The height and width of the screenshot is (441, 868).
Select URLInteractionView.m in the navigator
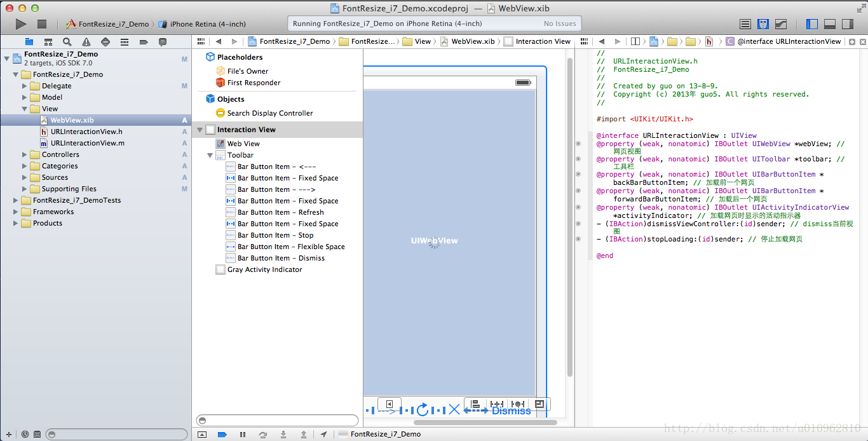coord(88,143)
